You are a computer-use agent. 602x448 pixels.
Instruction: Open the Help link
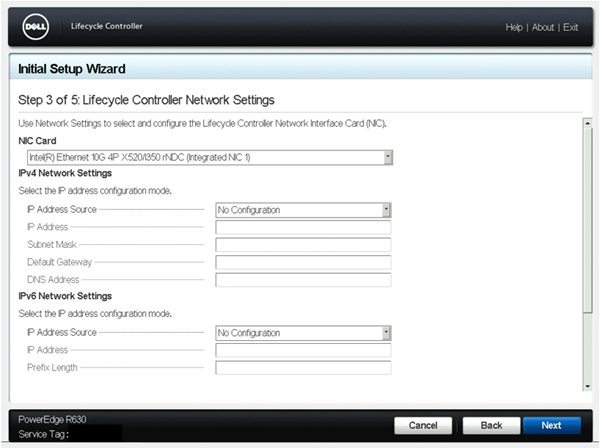point(513,27)
